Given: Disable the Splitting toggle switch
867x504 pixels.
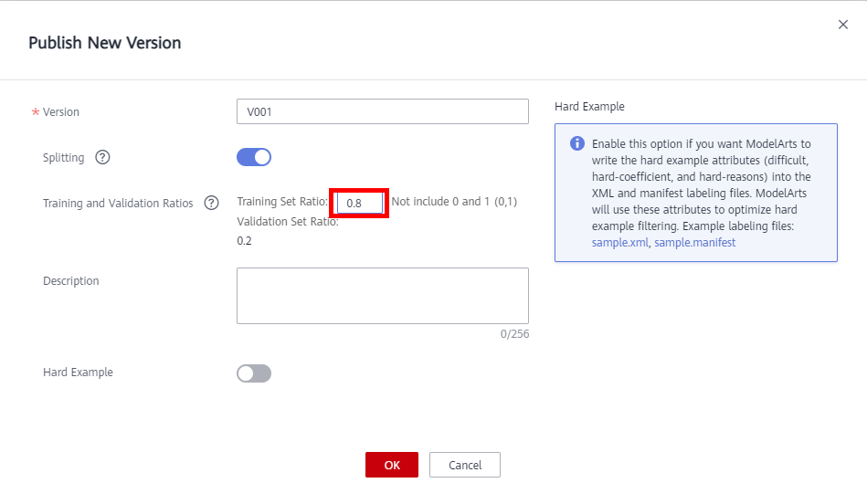Looking at the screenshot, I should 254,157.
